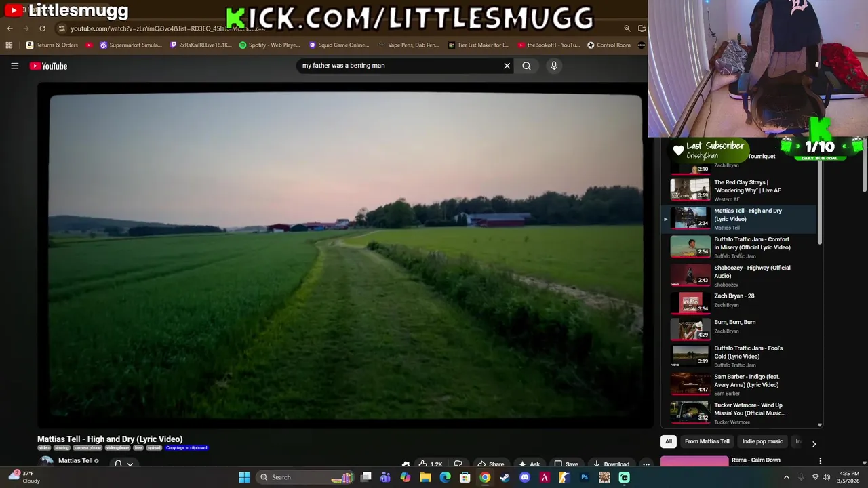Reload the page in the browser
The height and width of the screenshot is (488, 868).
click(x=42, y=28)
